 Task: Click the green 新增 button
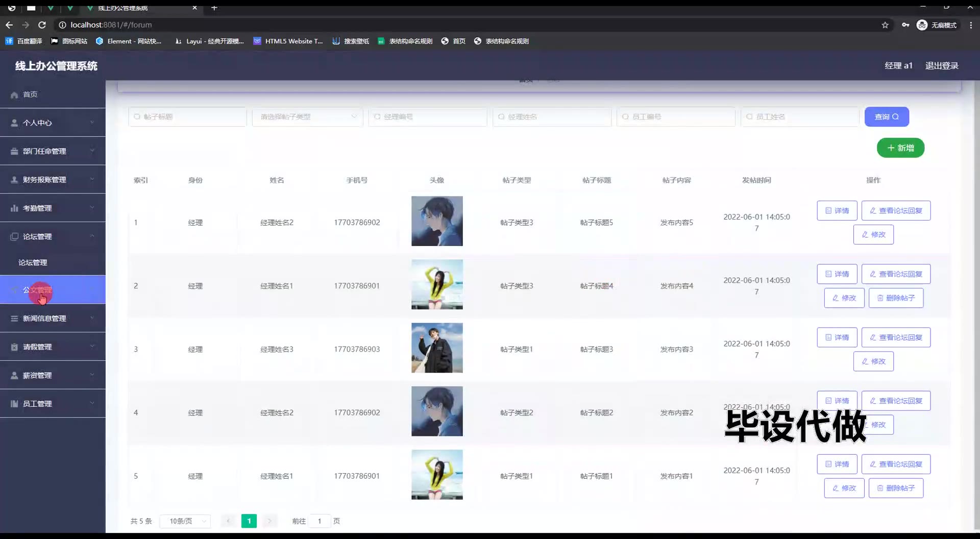pos(900,148)
